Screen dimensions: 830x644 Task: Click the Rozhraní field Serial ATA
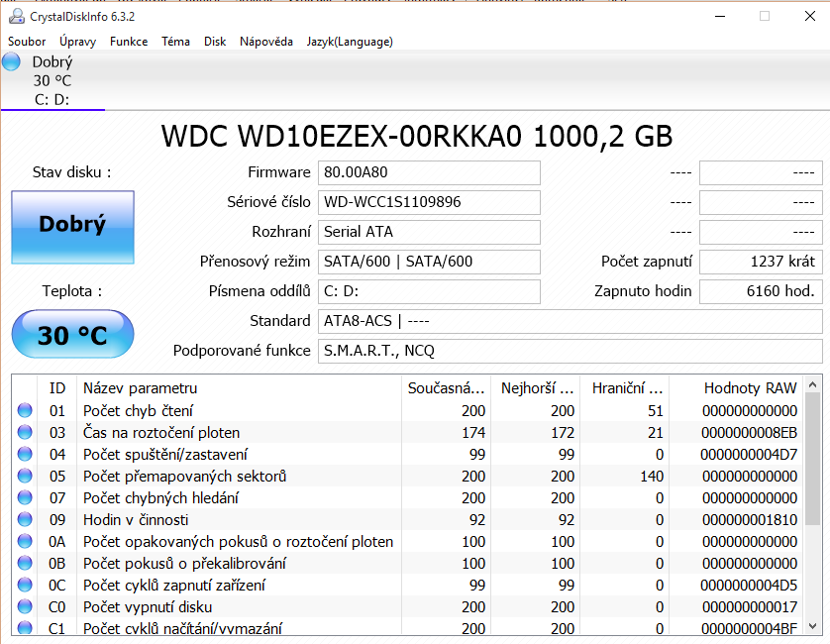(429, 232)
